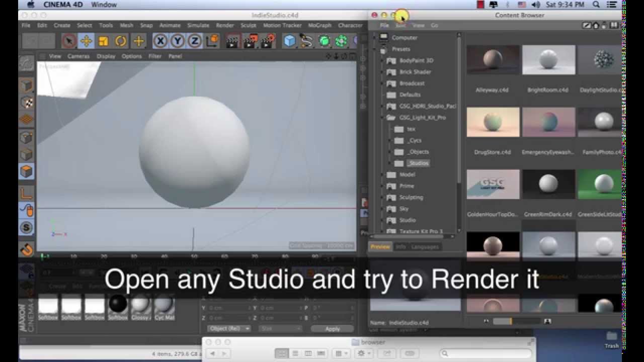
Task: Activate the Scale tool
Action: (x=104, y=41)
